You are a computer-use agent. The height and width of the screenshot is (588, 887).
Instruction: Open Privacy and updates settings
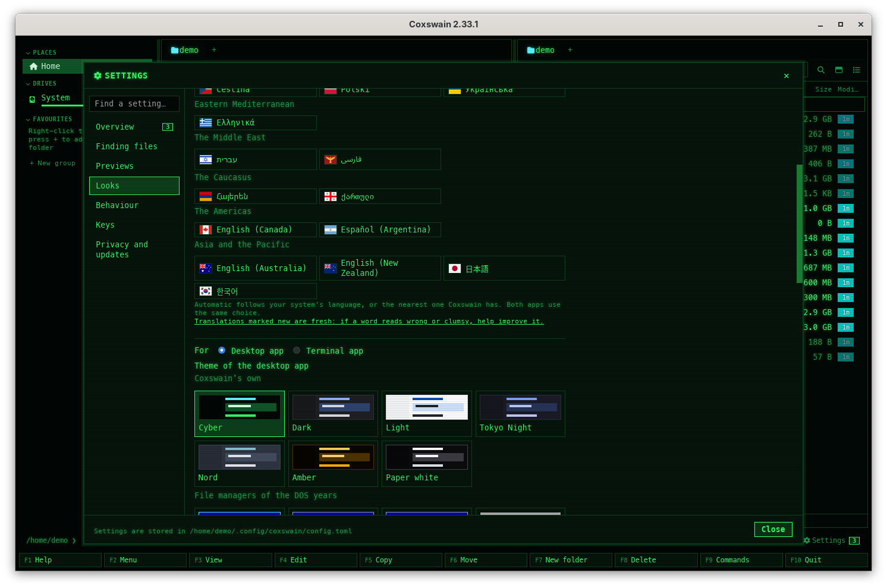point(134,250)
